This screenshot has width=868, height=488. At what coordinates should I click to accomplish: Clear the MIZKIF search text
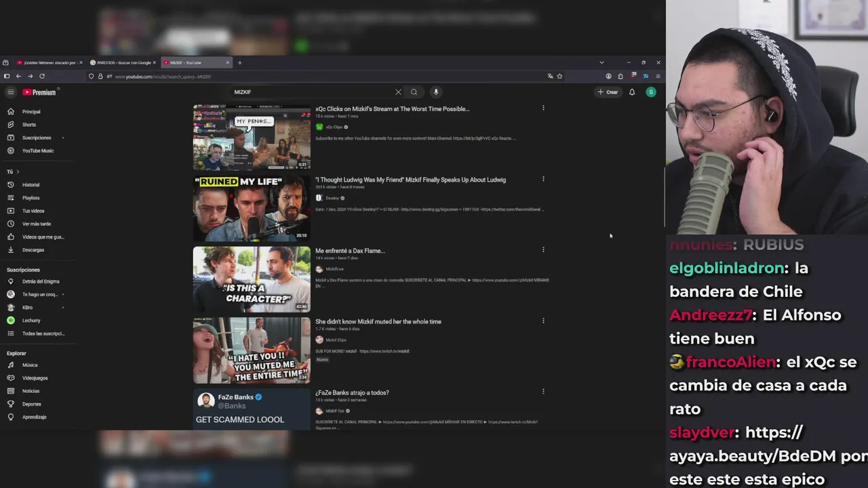tap(398, 92)
